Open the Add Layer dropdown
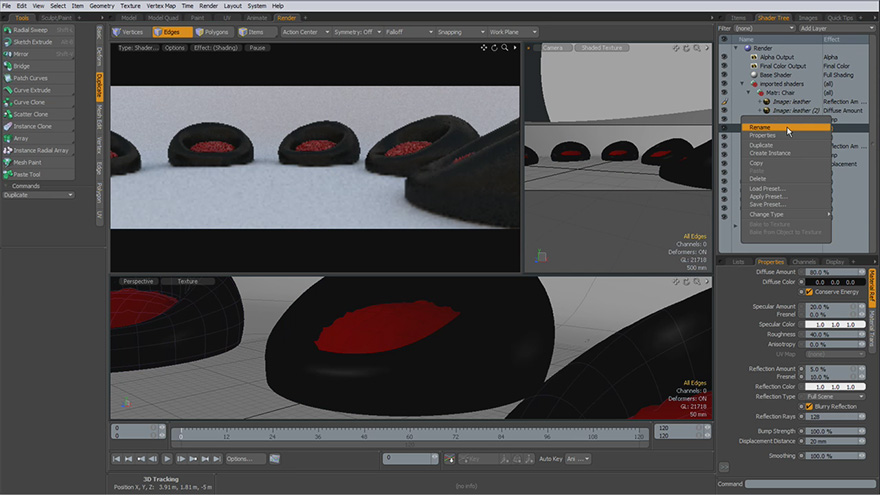This screenshot has height=495, width=880. point(837,28)
